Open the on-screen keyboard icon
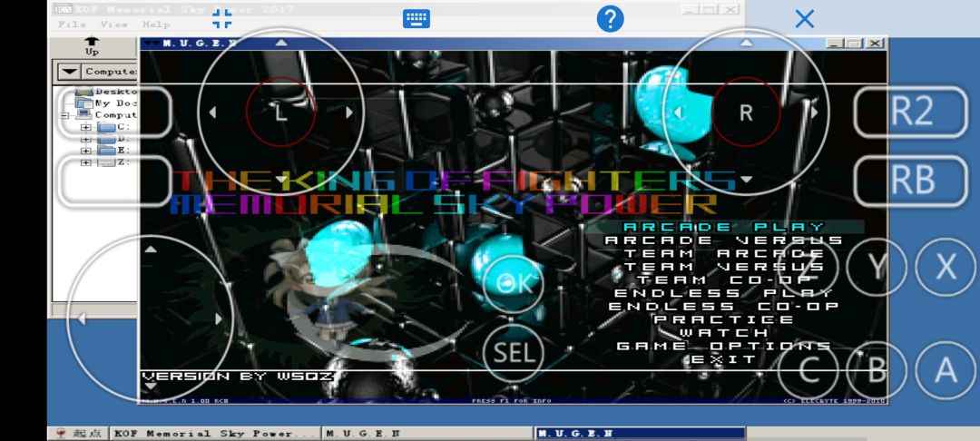The height and width of the screenshot is (441, 980). tap(416, 19)
